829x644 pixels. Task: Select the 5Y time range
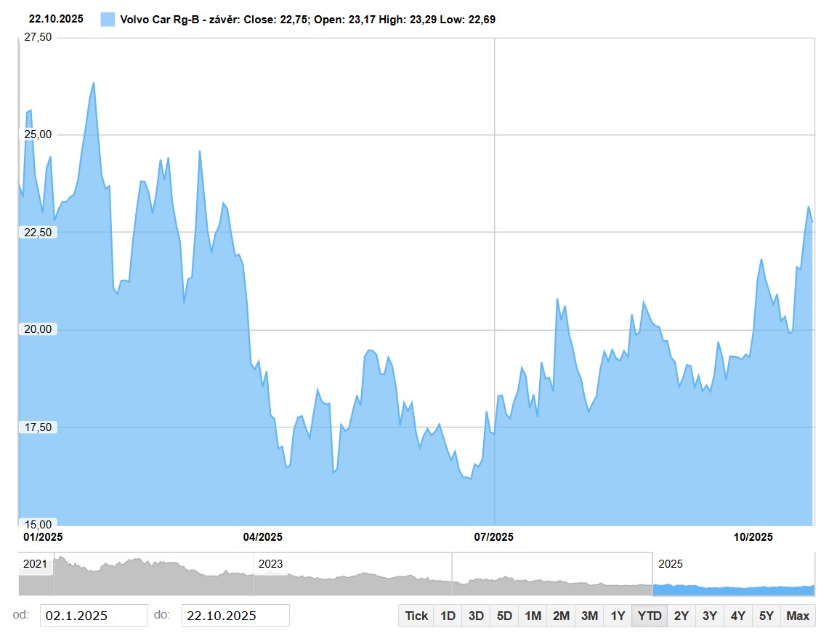click(x=767, y=616)
